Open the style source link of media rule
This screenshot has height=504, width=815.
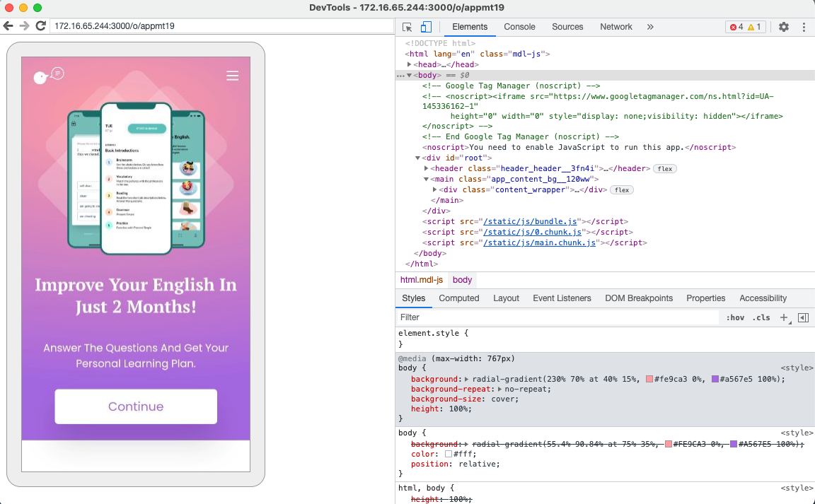point(797,368)
